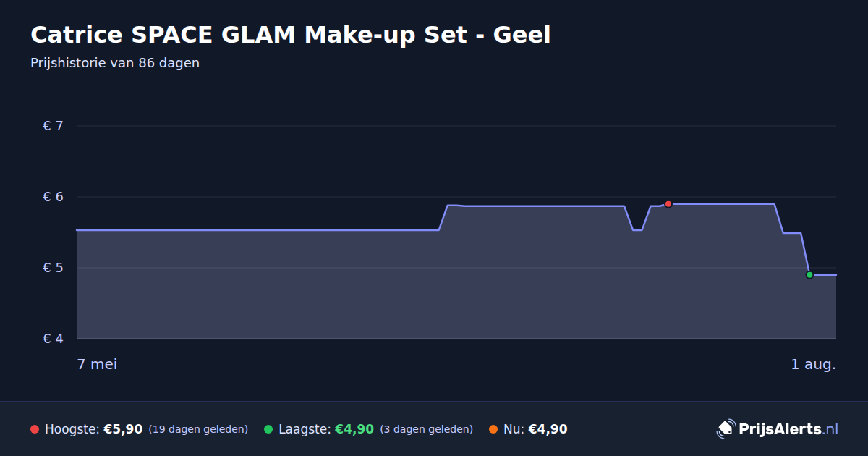Click the red Hoogste legend dot
The width and height of the screenshot is (868, 456).
tap(35, 429)
